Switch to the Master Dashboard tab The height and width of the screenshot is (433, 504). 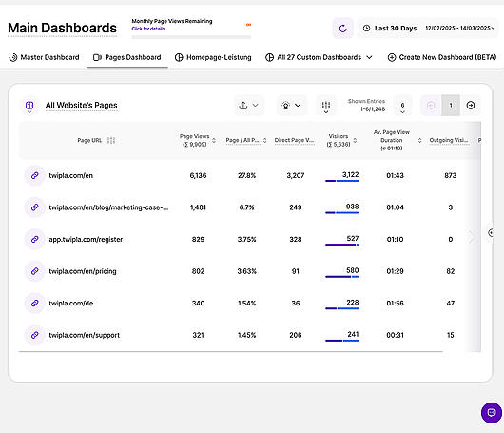[x=44, y=57]
